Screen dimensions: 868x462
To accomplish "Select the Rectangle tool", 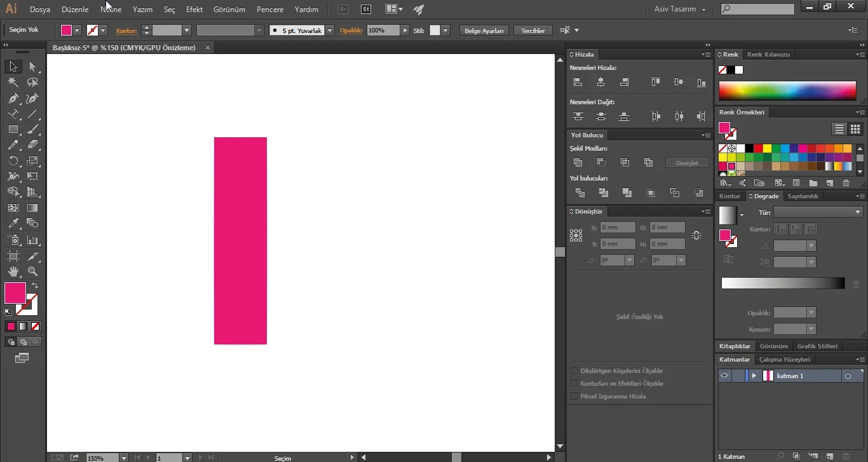I will coord(13,130).
